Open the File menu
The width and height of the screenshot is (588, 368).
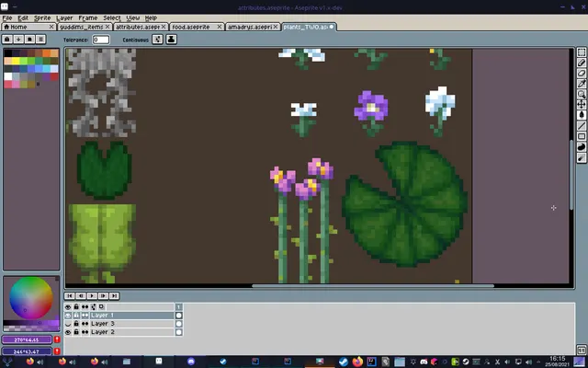[x=7, y=18]
